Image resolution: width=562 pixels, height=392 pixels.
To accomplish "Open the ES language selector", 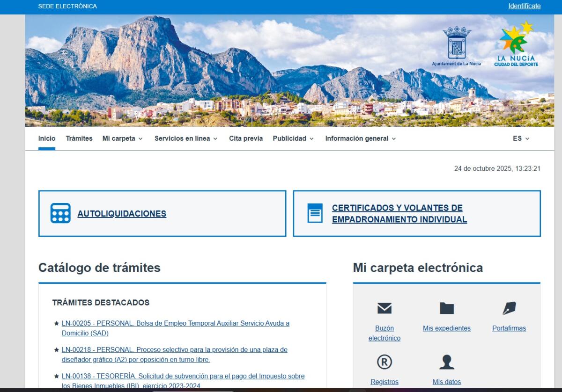I will coord(521,138).
